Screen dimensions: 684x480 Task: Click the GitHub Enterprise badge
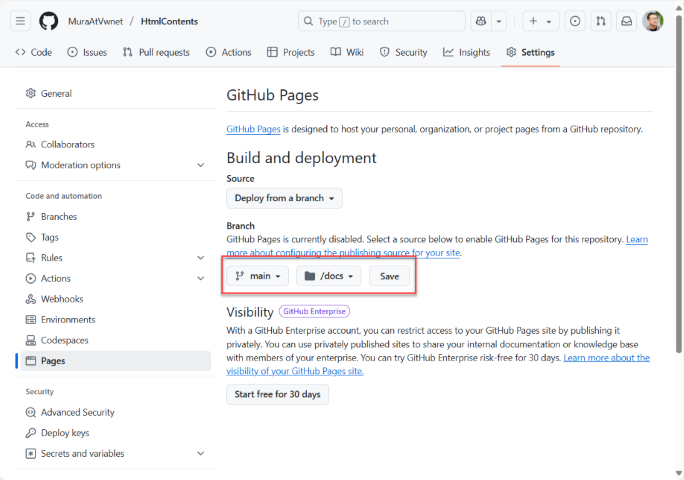(315, 311)
